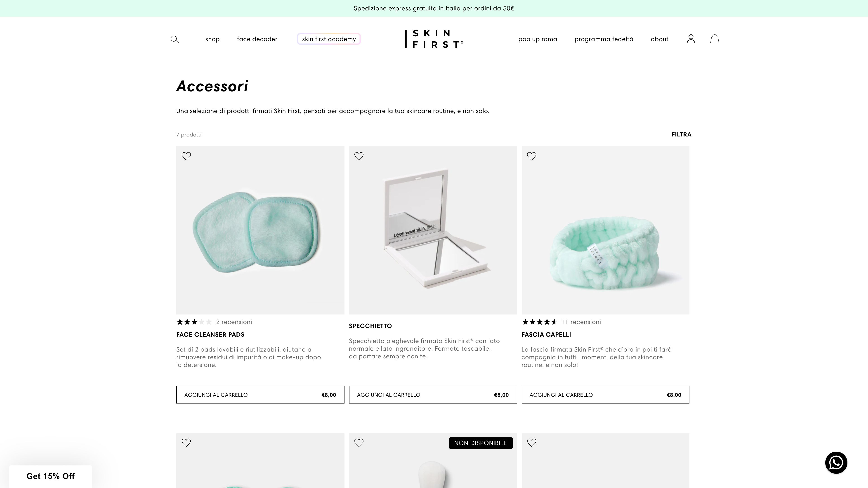868x488 pixels.
Task: Click the Skin First logo
Action: coord(434,39)
